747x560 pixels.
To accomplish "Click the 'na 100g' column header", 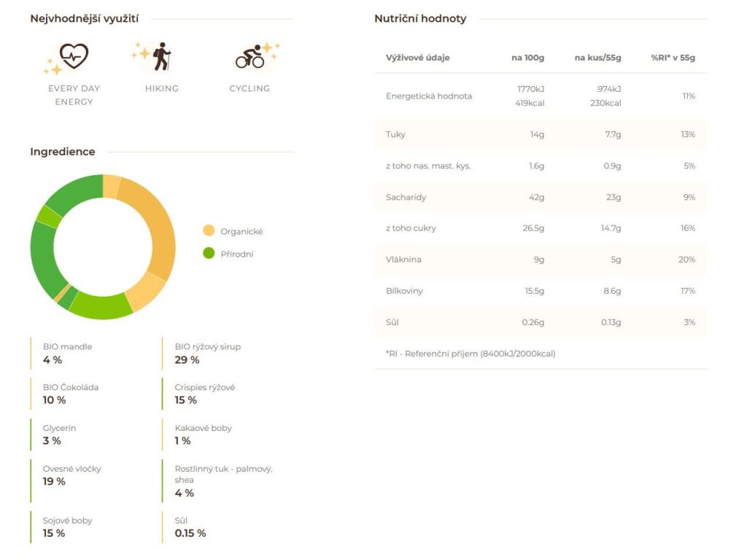I will tap(528, 58).
